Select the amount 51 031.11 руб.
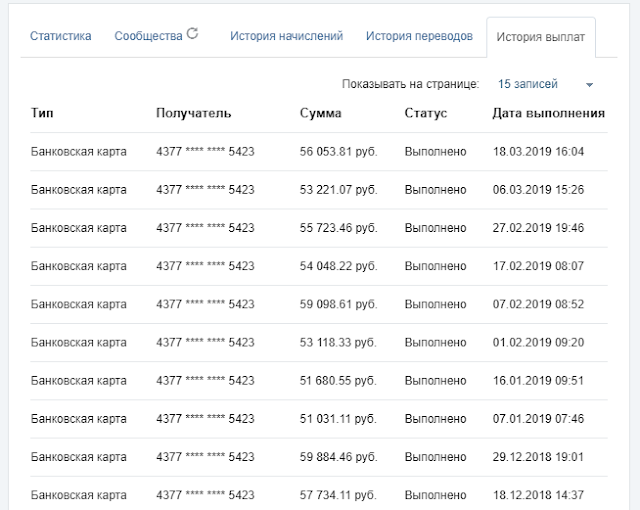Screen dimensions: 640x510 tap(338, 419)
